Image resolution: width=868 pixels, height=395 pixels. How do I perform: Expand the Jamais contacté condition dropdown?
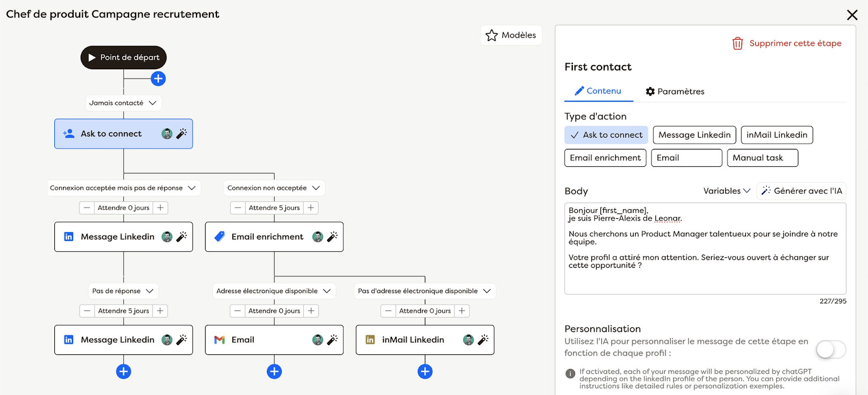(x=153, y=103)
